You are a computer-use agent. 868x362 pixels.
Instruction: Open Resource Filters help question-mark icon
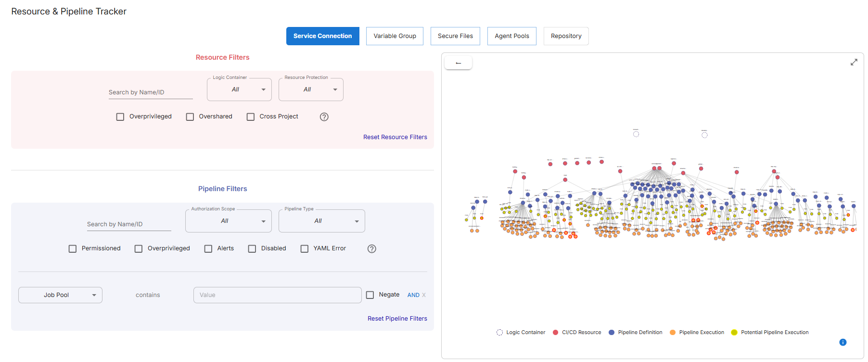click(324, 117)
